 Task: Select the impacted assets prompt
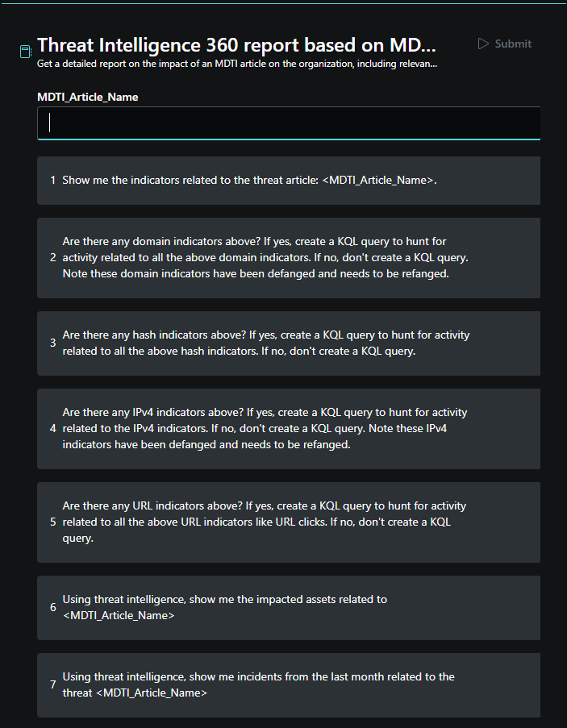tap(289, 607)
